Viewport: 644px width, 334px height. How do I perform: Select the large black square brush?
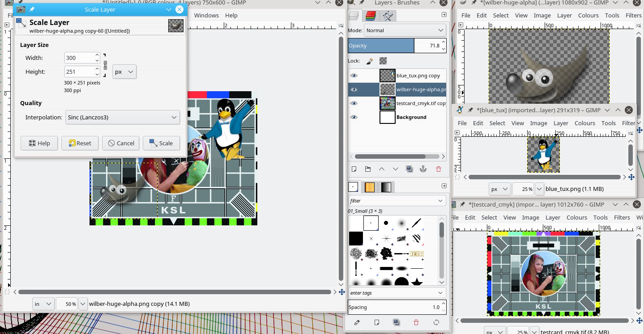tap(356, 238)
